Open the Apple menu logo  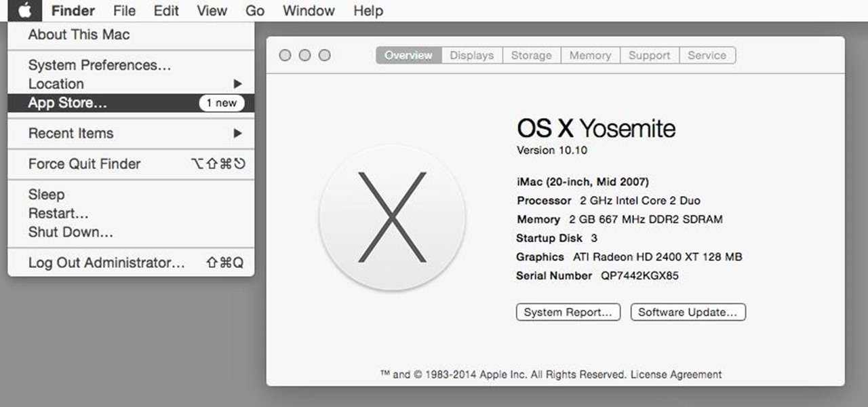[x=25, y=10]
